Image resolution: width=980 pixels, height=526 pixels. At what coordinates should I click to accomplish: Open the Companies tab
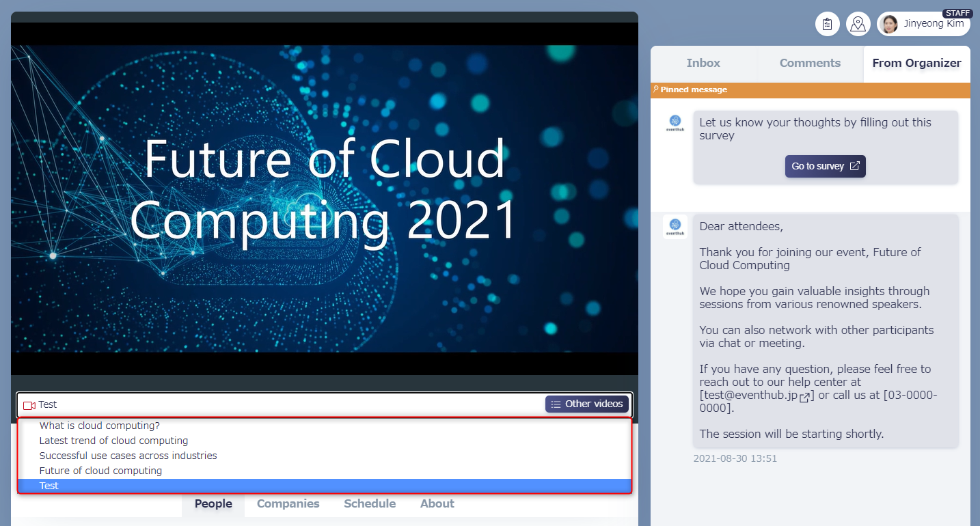click(x=288, y=503)
